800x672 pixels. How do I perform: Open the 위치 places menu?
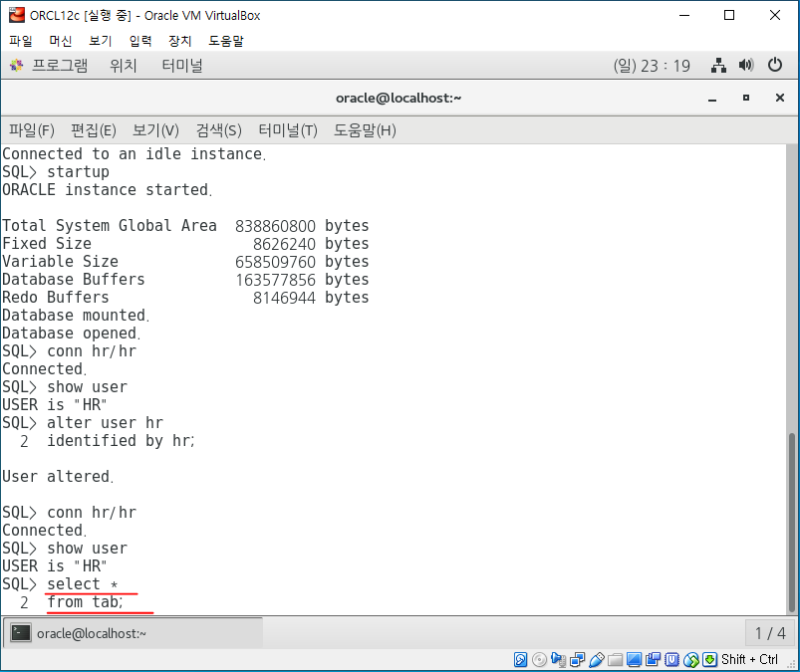(x=124, y=66)
